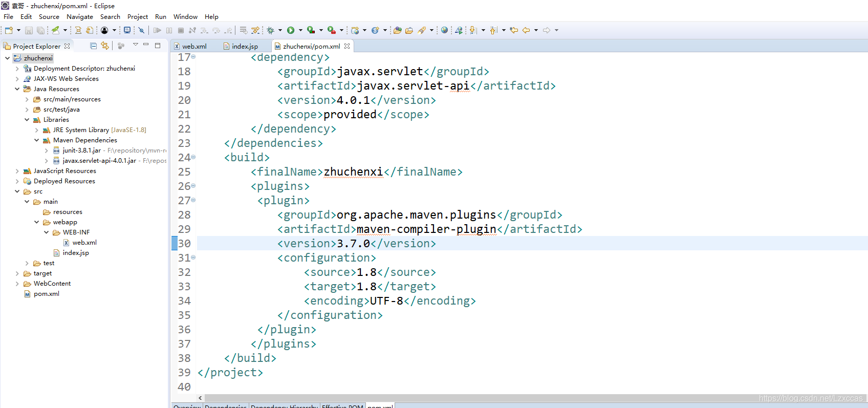Click the New wizard toolbar icon
This screenshot has height=408, width=868.
tap(9, 30)
